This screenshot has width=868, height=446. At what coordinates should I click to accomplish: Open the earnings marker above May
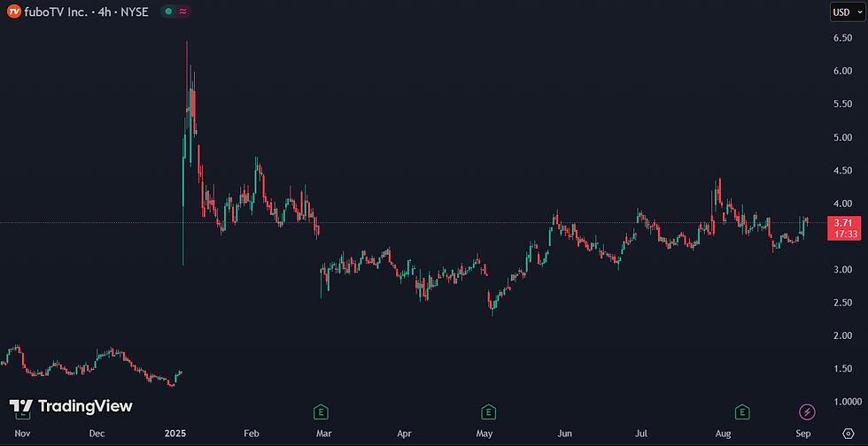coord(488,411)
